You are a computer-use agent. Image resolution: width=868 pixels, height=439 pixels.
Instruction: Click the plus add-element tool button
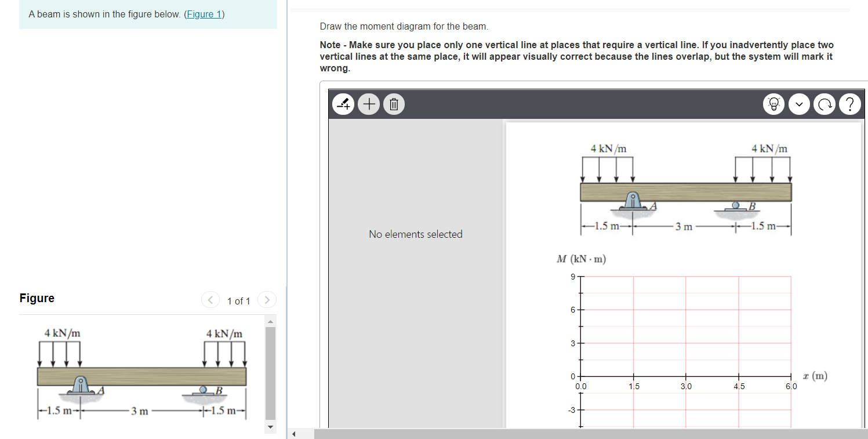369,104
